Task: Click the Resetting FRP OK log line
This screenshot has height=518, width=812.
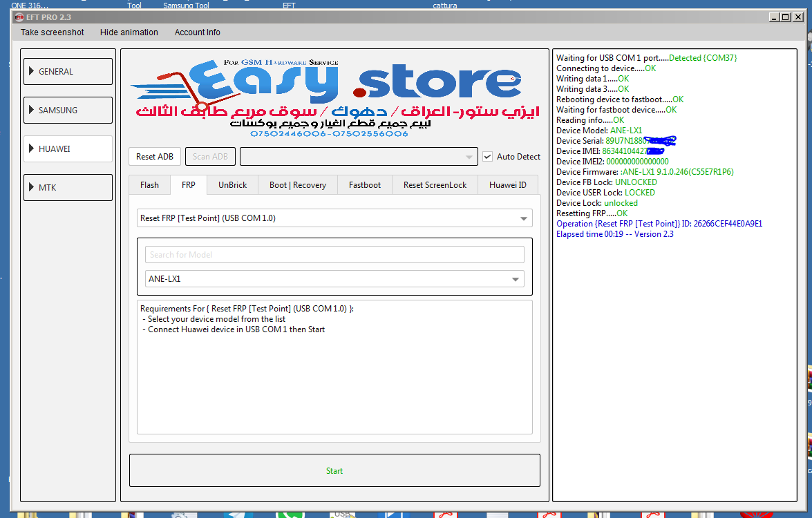Action: 592,213
